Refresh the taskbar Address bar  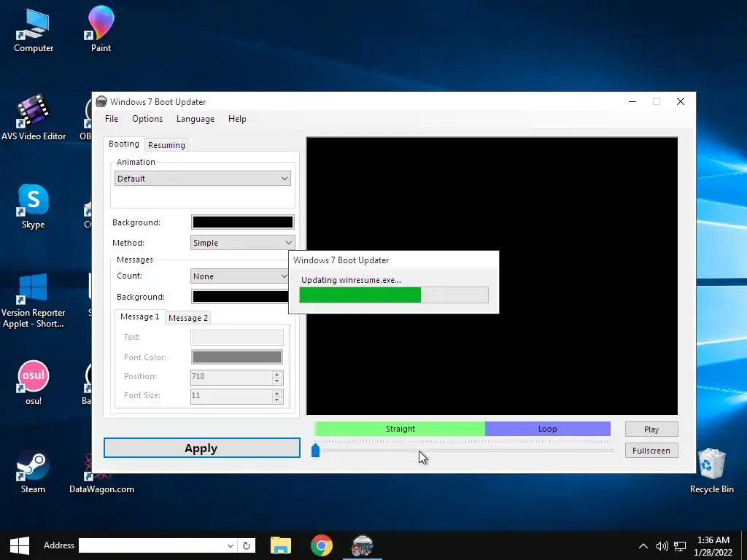tap(247, 545)
